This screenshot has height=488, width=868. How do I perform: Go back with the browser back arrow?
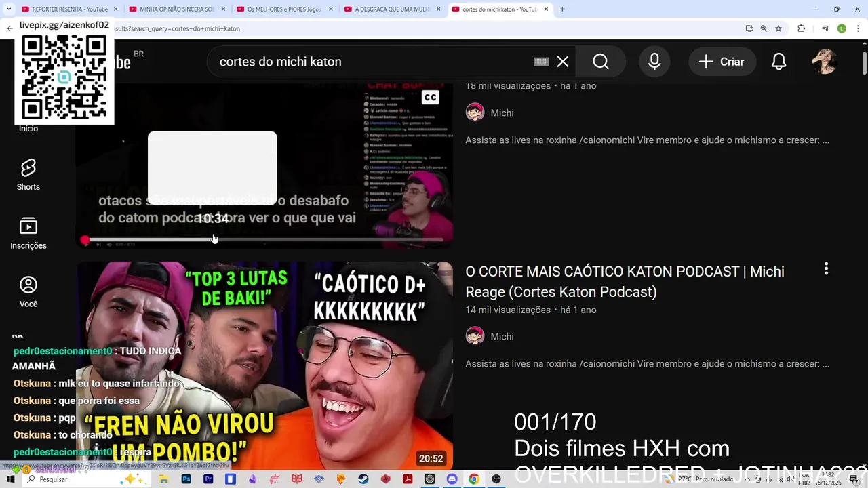[x=9, y=28]
